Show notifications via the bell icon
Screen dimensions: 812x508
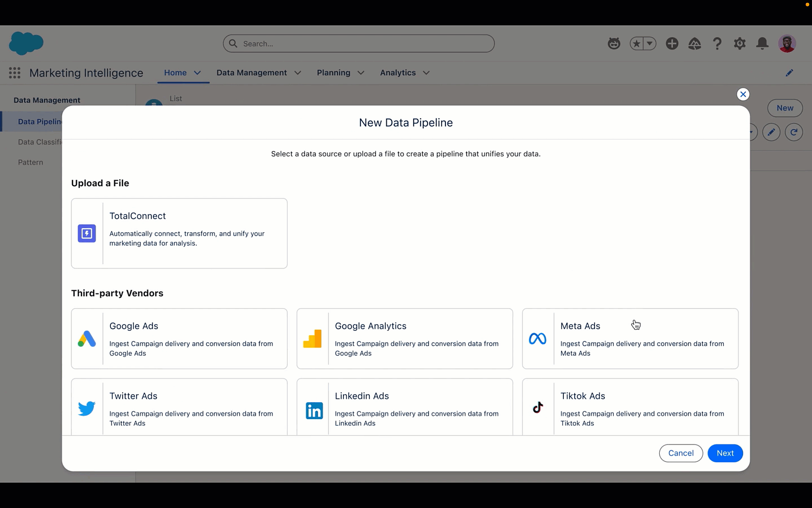(762, 44)
